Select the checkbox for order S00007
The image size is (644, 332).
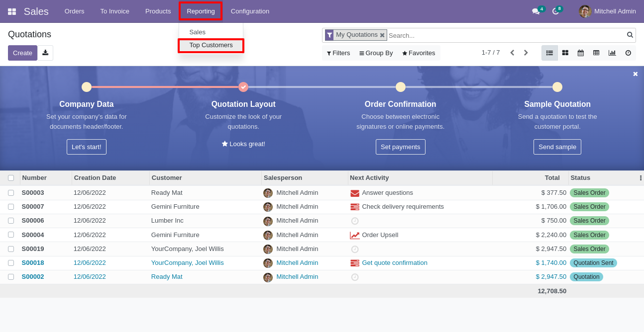[x=11, y=207]
